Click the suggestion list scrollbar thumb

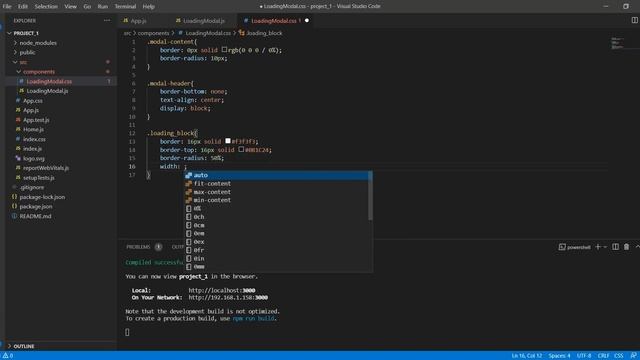click(370, 196)
